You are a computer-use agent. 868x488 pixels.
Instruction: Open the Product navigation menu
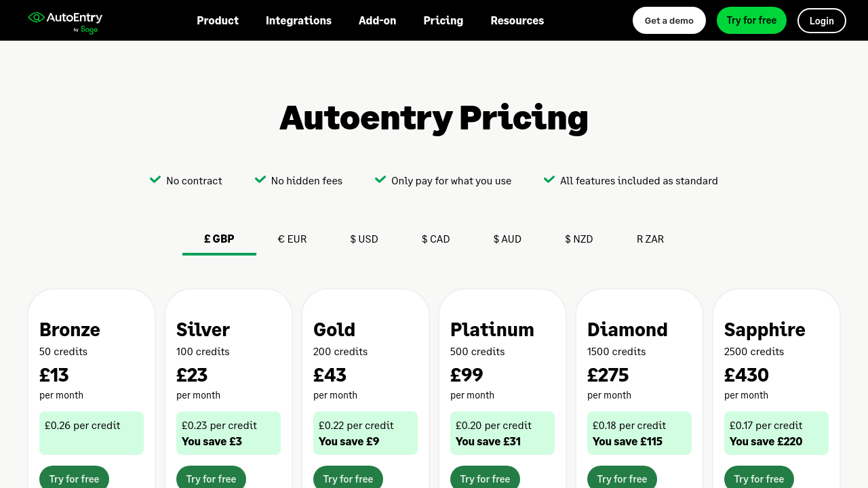218,20
